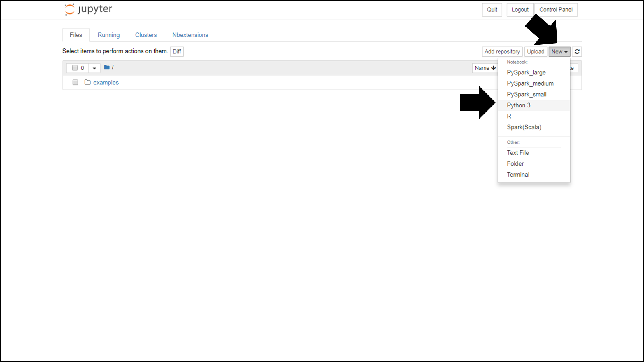Click the root path slash breadcrumb

tap(113, 67)
